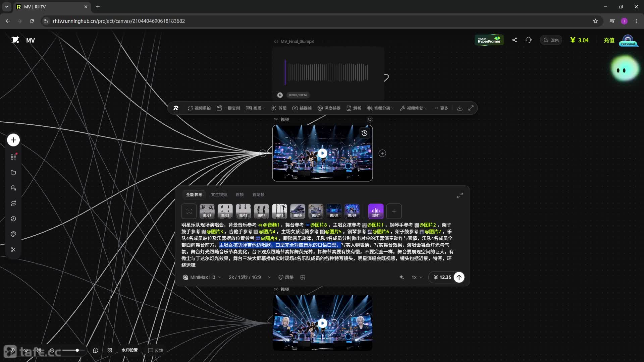Click the help question mark icon at bottom

tap(96, 350)
